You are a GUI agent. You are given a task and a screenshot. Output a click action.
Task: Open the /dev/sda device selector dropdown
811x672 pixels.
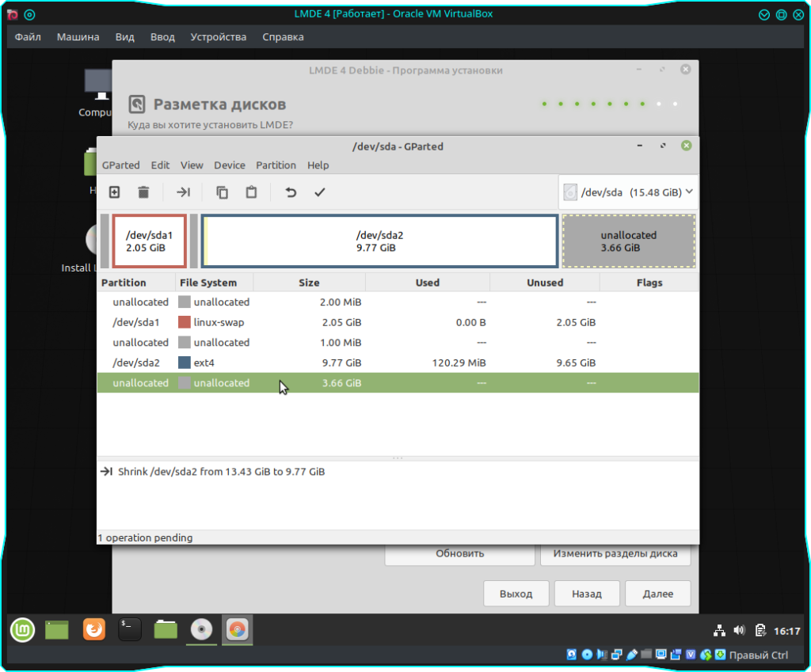[x=629, y=192]
